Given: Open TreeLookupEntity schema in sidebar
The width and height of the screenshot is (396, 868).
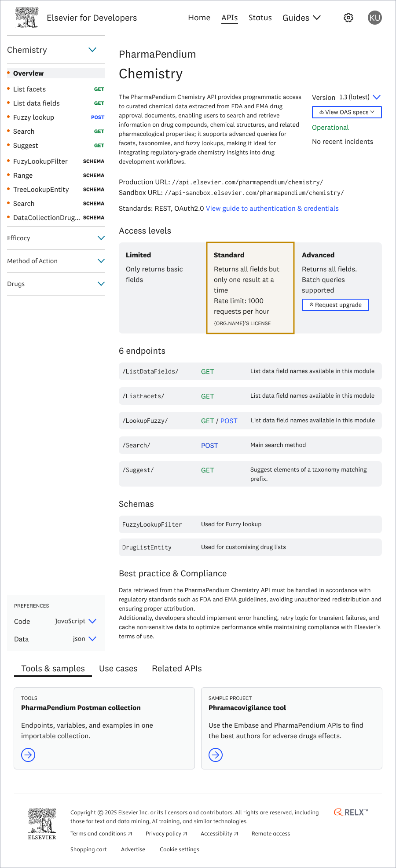Looking at the screenshot, I should point(56,190).
